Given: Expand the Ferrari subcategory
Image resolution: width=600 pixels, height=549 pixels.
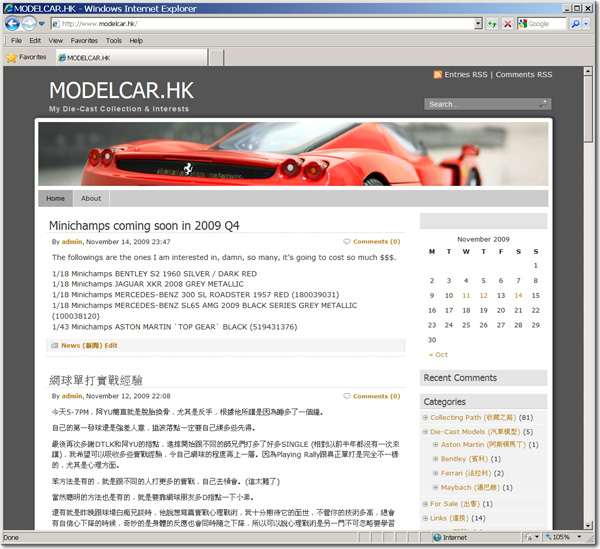Looking at the screenshot, I should click(x=435, y=473).
